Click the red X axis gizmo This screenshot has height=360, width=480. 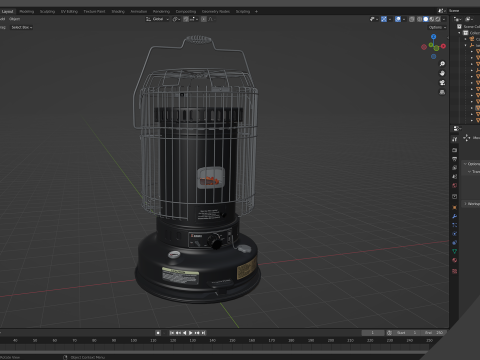click(443, 46)
